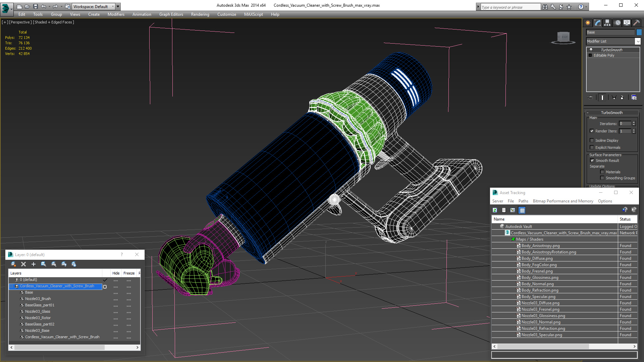This screenshot has width=644, height=362.
Task: Click Select Highlighted Objects icon in Layer dialog
Action: (44, 264)
